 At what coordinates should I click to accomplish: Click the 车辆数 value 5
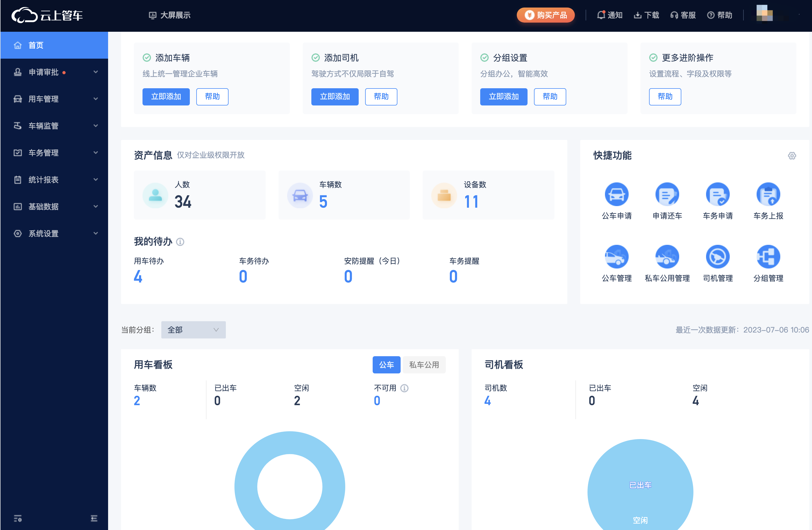[323, 202]
